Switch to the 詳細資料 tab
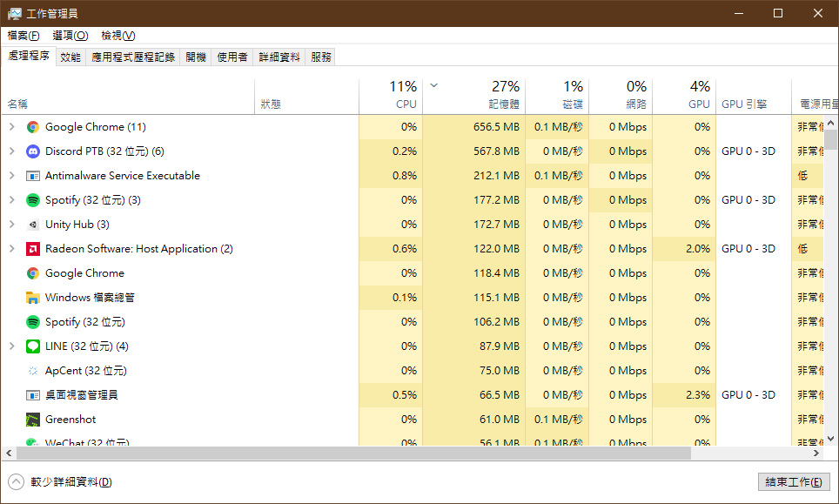Screen dimensions: 839x504 (x=279, y=57)
